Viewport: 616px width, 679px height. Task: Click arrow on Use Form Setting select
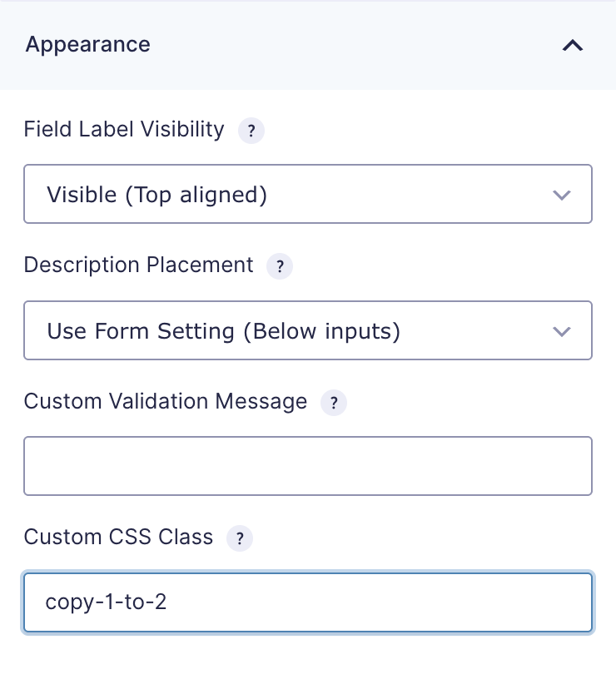(561, 331)
